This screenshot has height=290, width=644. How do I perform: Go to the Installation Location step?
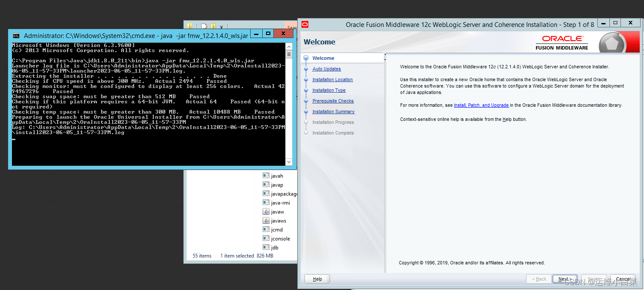pyautogui.click(x=332, y=79)
